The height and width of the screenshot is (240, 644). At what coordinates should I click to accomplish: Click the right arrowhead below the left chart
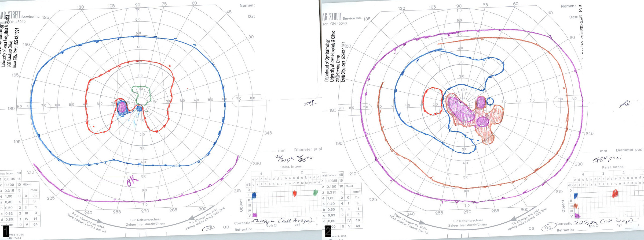click(x=191, y=219)
